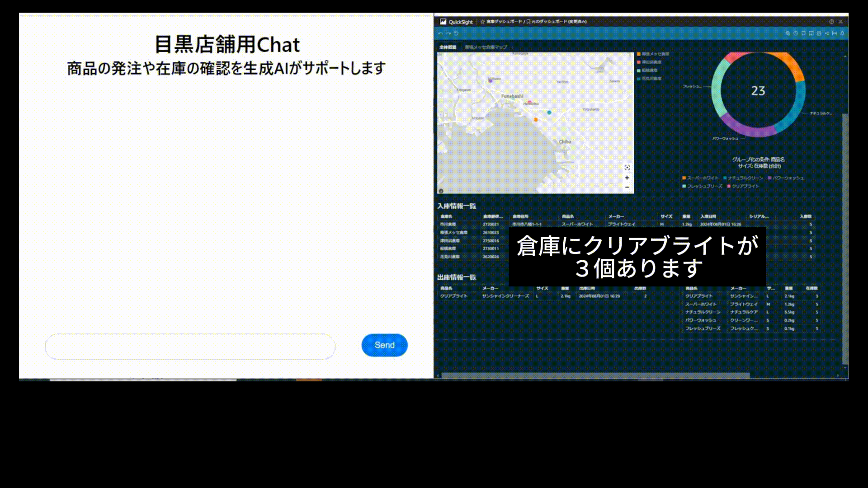The height and width of the screenshot is (488, 868).
Task: Click the share icon in QuickSight toolbar
Action: (x=827, y=33)
